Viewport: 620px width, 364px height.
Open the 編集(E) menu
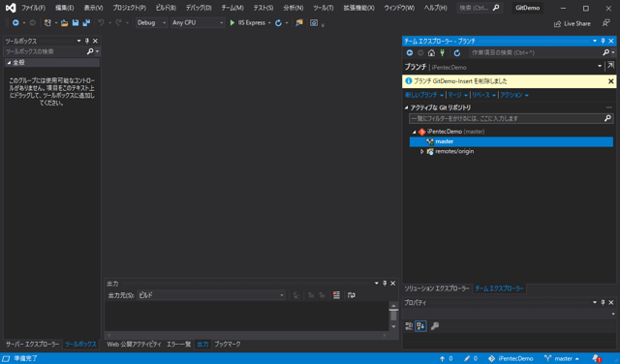[x=65, y=8]
